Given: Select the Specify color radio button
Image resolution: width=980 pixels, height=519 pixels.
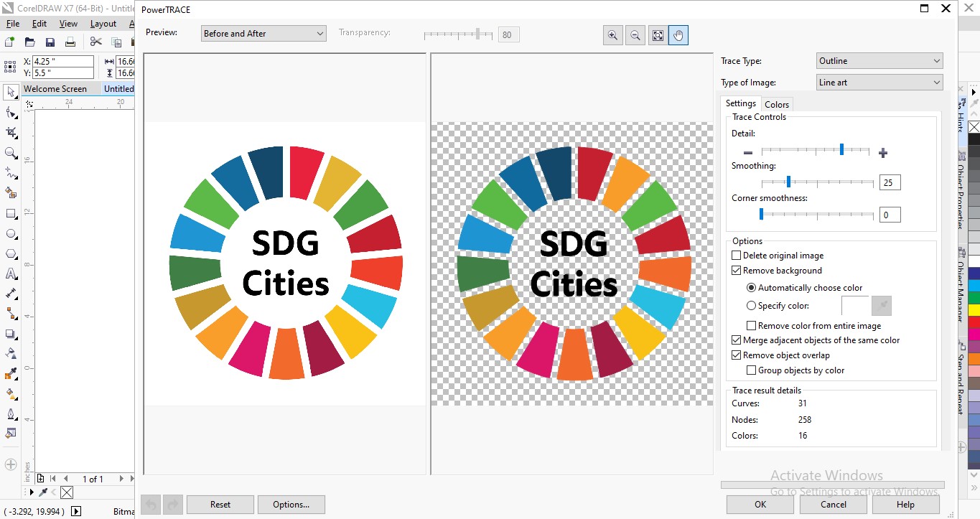Looking at the screenshot, I should pyautogui.click(x=752, y=306).
